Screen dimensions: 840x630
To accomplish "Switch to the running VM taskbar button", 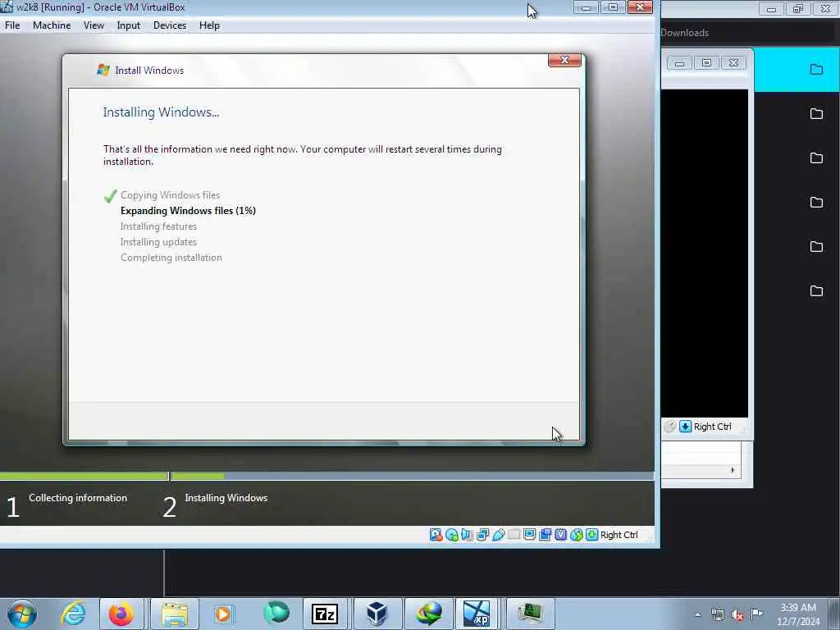I will coord(531,614).
